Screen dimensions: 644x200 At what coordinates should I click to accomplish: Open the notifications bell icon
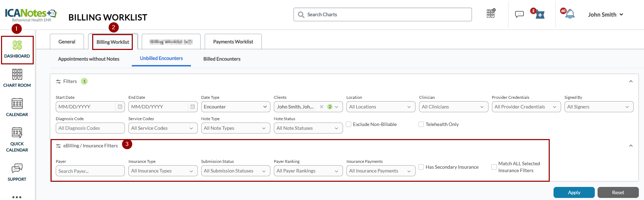(x=570, y=14)
